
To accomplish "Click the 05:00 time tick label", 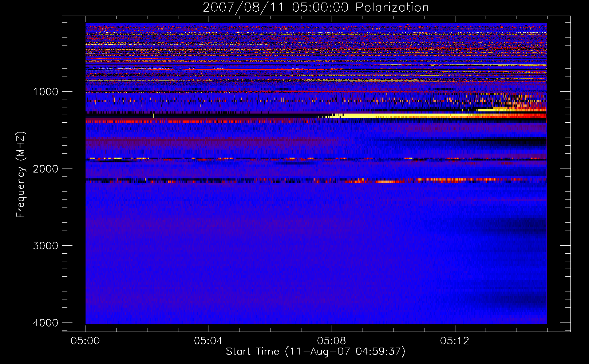I will click(86, 341).
